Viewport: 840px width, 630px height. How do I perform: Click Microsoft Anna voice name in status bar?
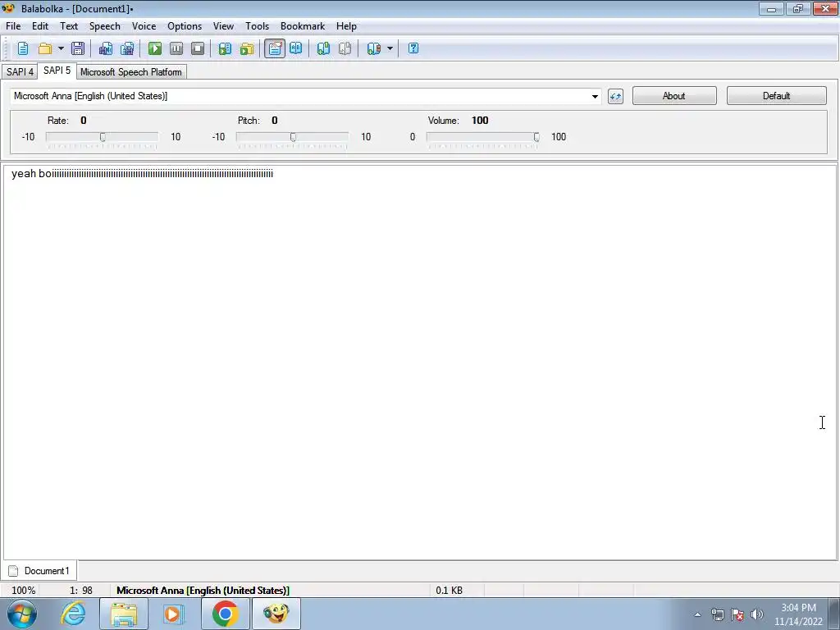pyautogui.click(x=203, y=591)
